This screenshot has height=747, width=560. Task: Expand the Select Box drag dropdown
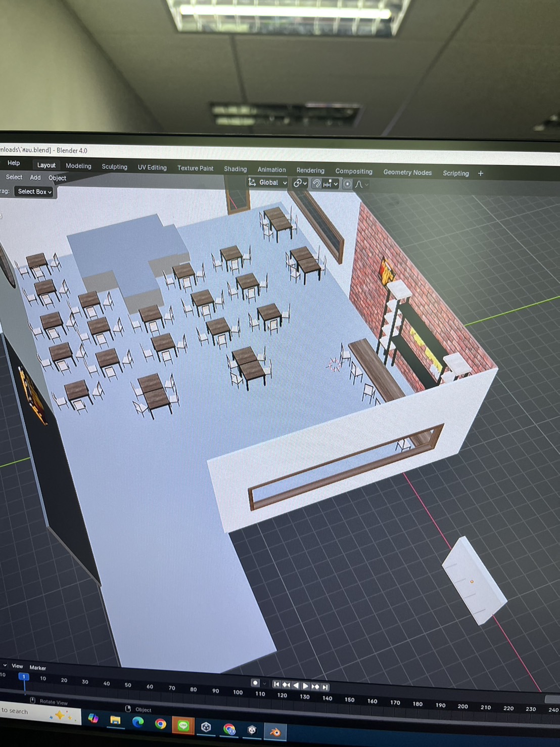(34, 192)
